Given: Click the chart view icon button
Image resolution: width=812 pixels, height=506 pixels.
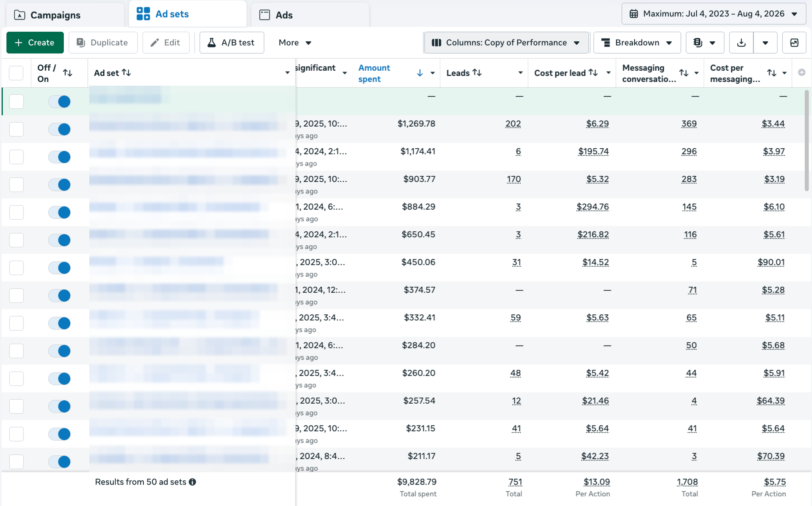Looking at the screenshot, I should point(794,43).
